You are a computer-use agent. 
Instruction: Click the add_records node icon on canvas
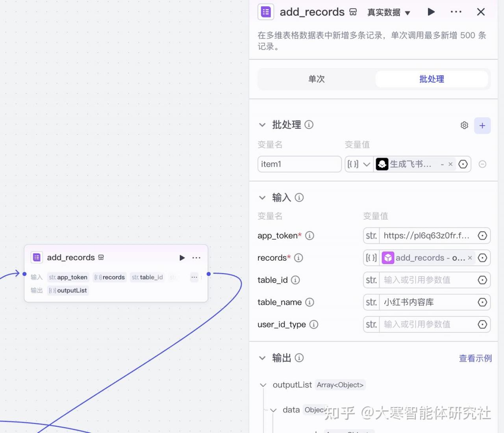coord(37,257)
